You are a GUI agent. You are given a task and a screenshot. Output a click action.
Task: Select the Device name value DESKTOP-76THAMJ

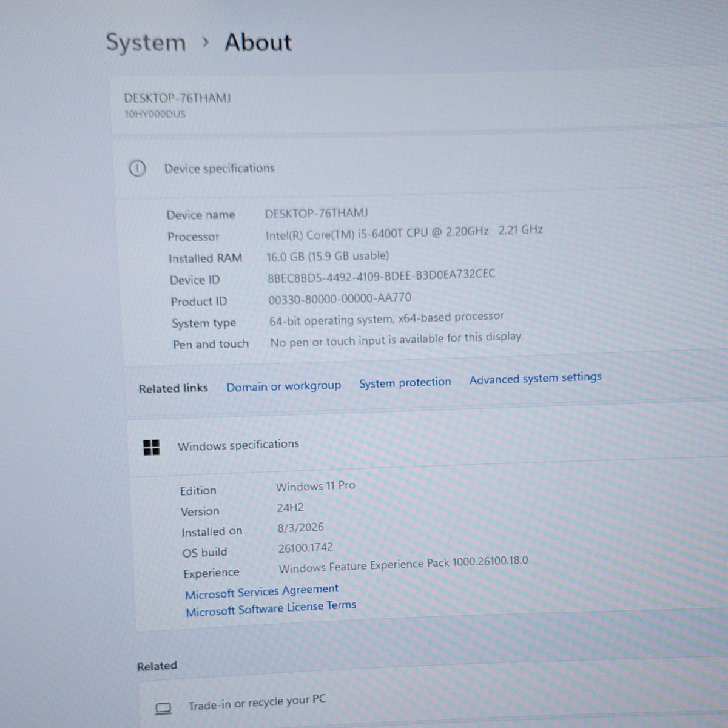point(316,214)
